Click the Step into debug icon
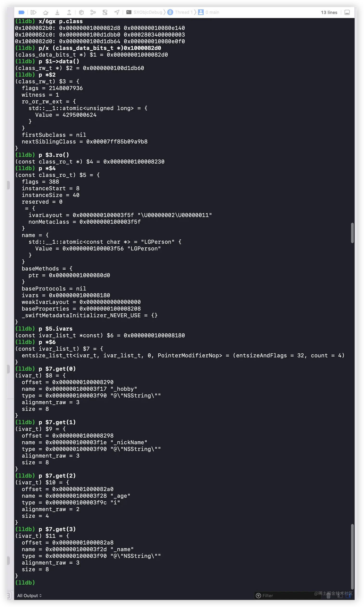Viewport: 364px width, 607px height. click(57, 12)
